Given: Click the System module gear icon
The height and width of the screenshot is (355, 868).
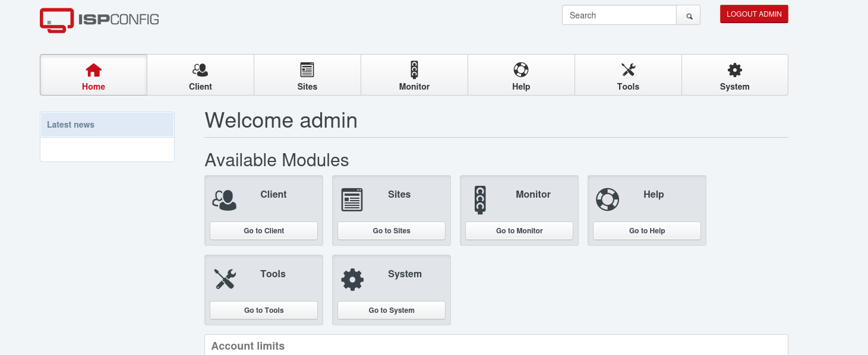Looking at the screenshot, I should (352, 279).
